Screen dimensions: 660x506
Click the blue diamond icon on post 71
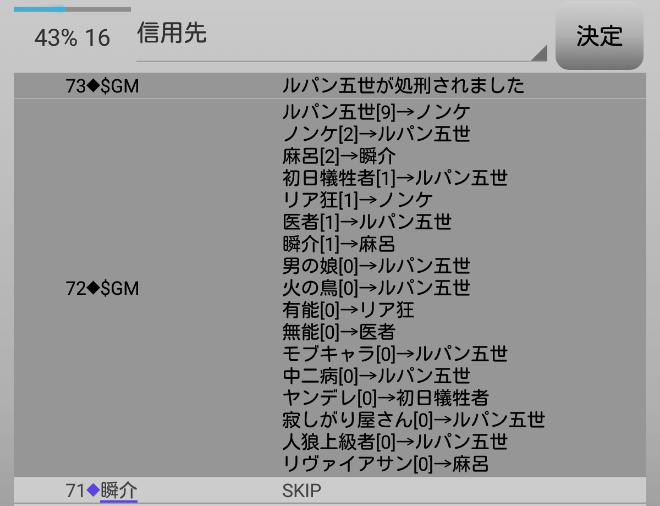(93, 490)
